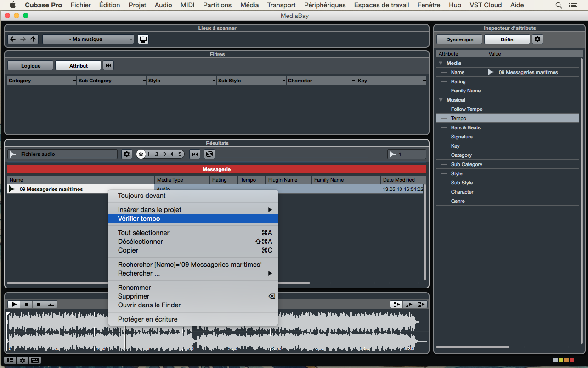Stop the previewer playback
This screenshot has height=368, width=588.
[27, 304]
